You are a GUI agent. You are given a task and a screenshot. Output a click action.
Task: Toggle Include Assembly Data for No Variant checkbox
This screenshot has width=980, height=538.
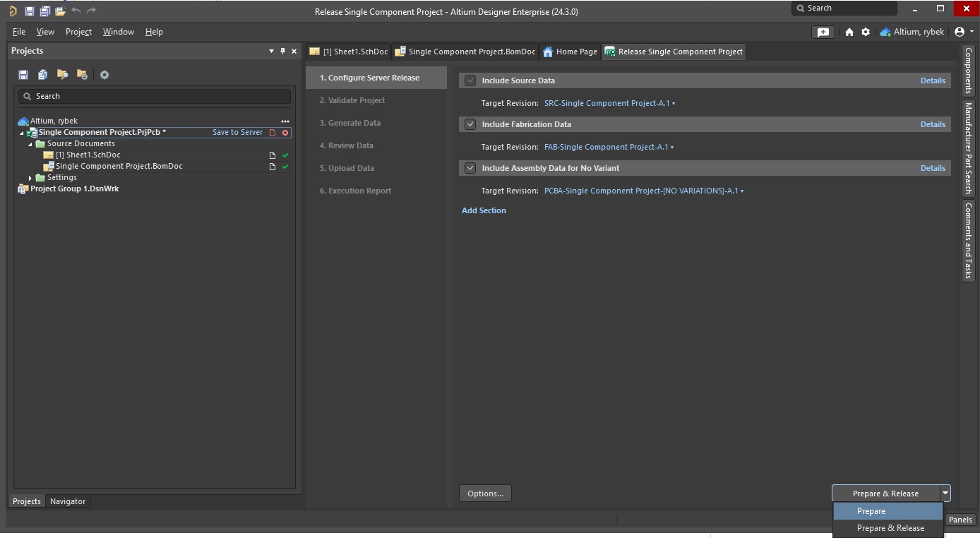click(x=470, y=168)
